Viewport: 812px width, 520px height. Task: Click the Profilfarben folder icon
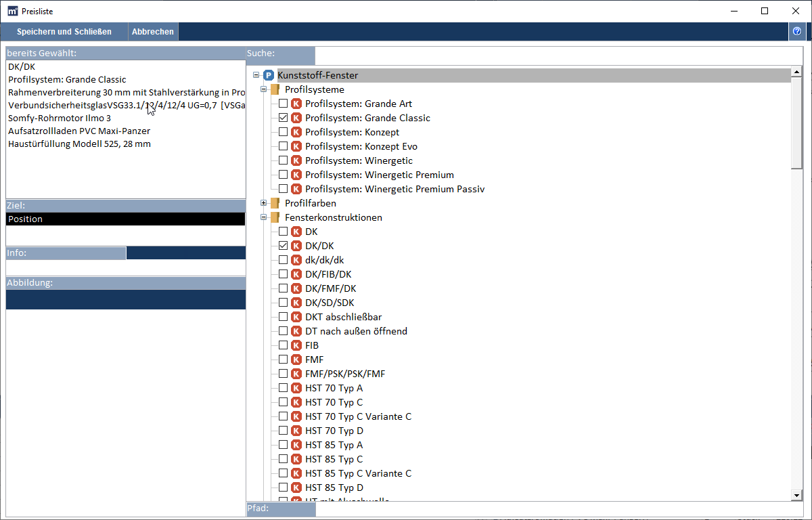click(275, 204)
